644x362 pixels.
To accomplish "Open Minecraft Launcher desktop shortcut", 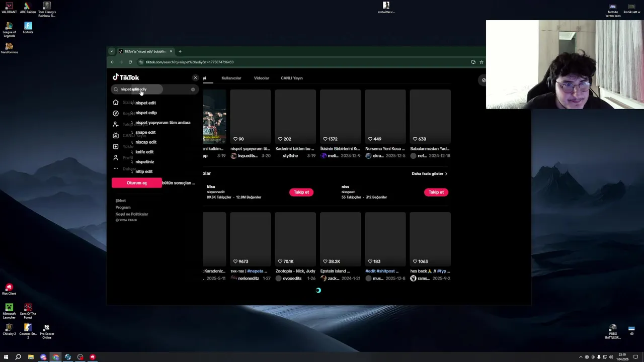I will click(9, 311).
